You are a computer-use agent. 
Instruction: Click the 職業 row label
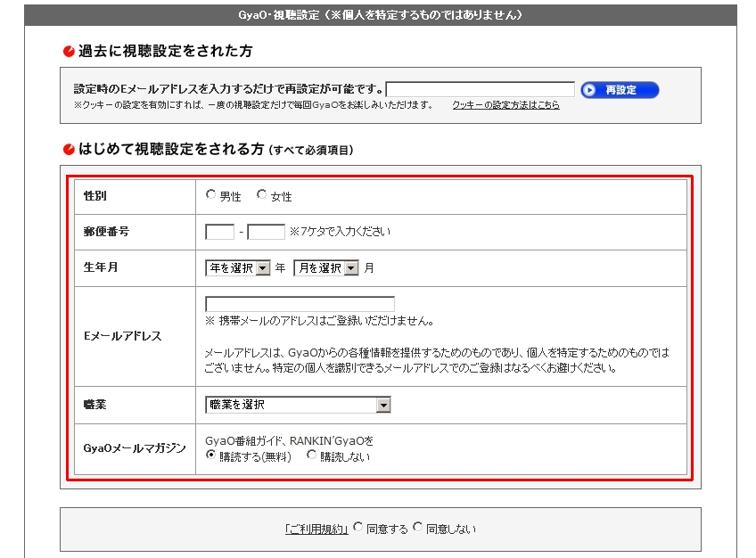click(x=95, y=405)
